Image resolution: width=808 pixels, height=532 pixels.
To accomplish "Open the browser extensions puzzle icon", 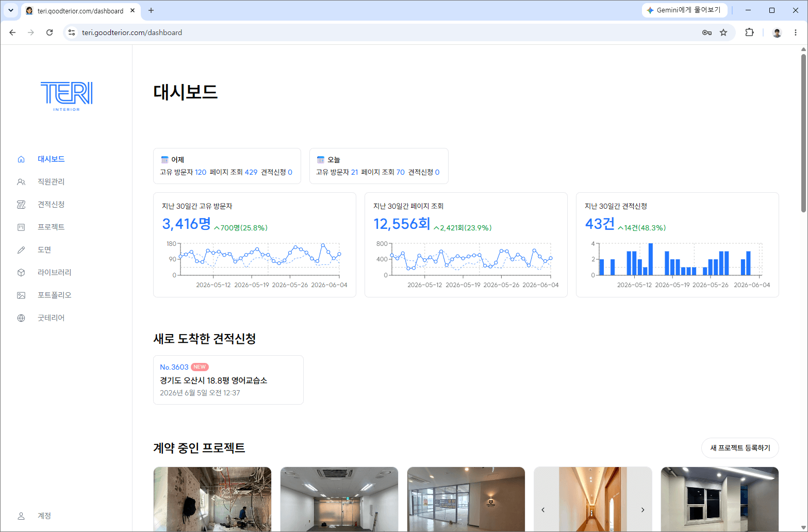I will click(750, 32).
